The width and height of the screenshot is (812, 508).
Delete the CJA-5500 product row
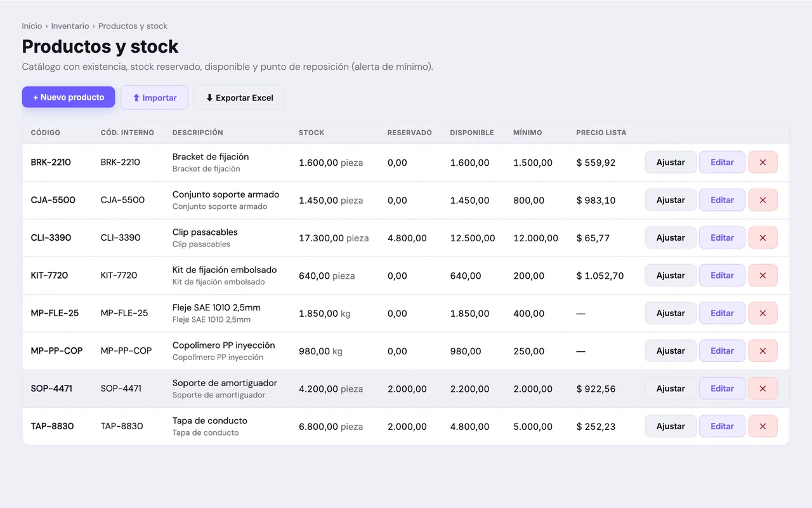pyautogui.click(x=763, y=200)
